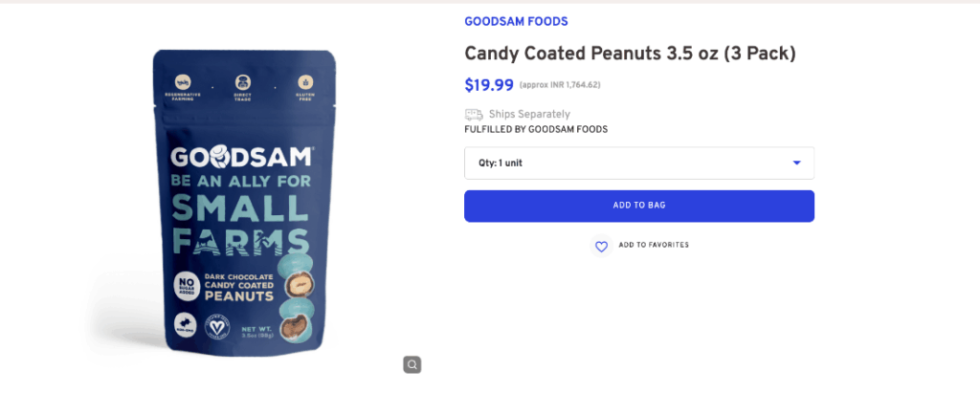The height and width of the screenshot is (393, 980).
Task: Click the approx INR price conversion text
Action: coord(560,85)
